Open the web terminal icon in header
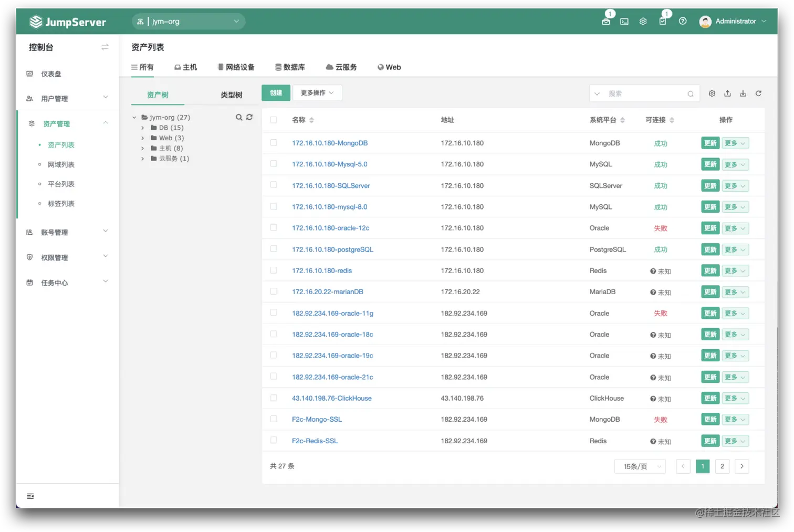The width and height of the screenshot is (794, 532). point(624,22)
